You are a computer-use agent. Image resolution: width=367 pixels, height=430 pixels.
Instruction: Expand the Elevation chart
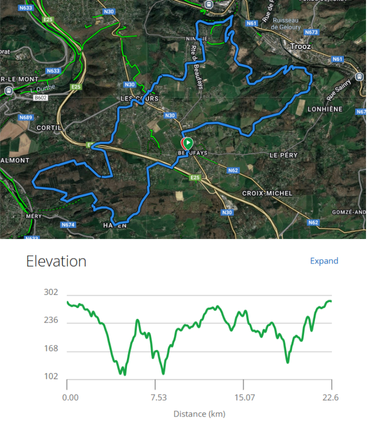click(324, 261)
